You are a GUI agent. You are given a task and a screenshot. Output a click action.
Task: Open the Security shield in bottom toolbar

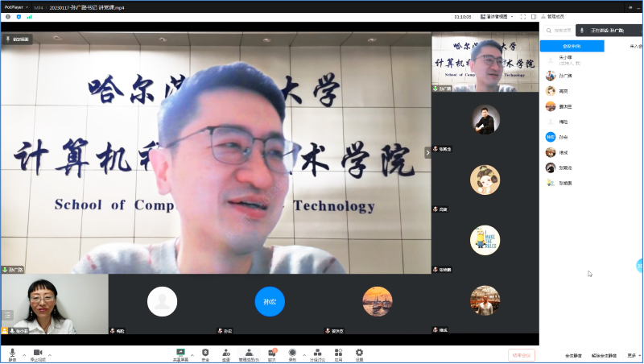point(205,354)
